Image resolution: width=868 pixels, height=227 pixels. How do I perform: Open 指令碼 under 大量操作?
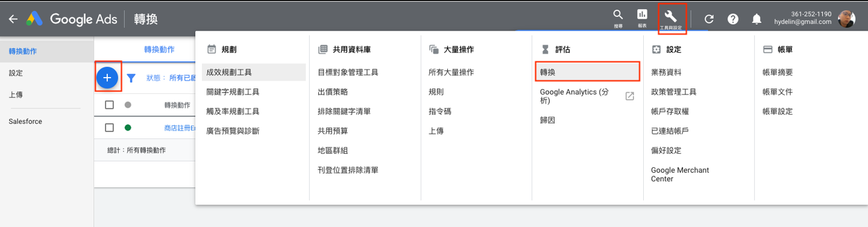[440, 111]
